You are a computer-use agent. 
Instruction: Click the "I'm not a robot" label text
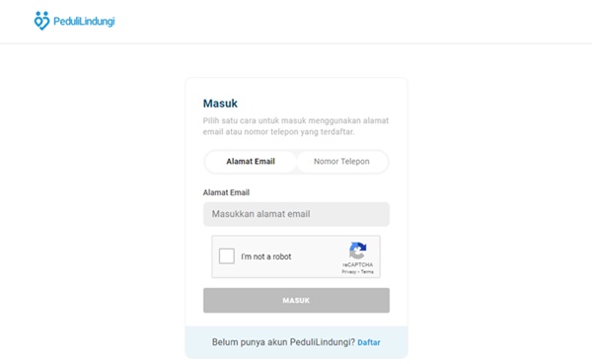(266, 256)
